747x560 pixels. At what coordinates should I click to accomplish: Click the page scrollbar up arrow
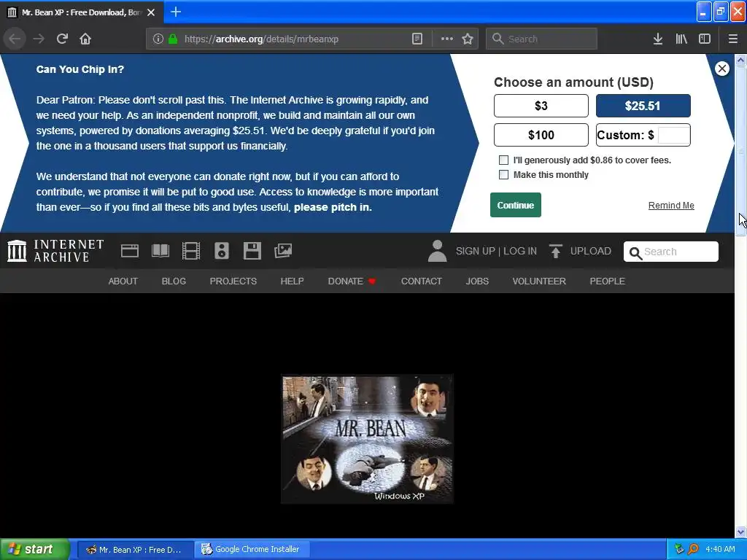point(740,60)
